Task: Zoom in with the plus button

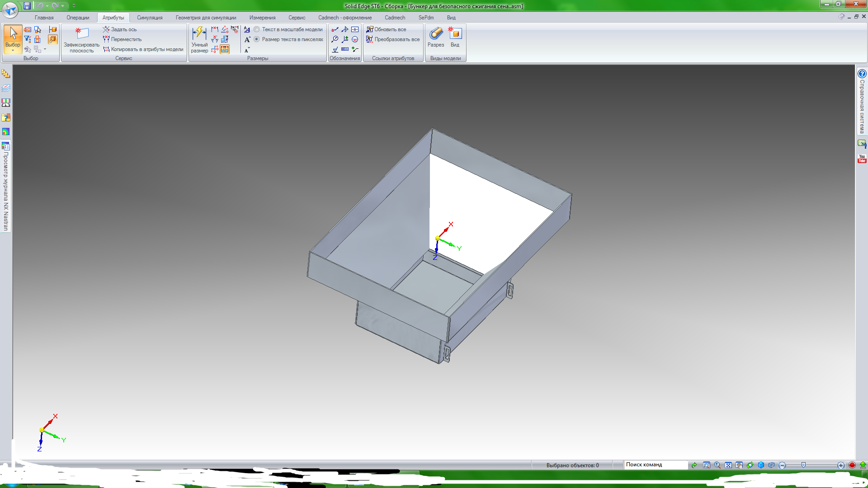Action: 841,465
